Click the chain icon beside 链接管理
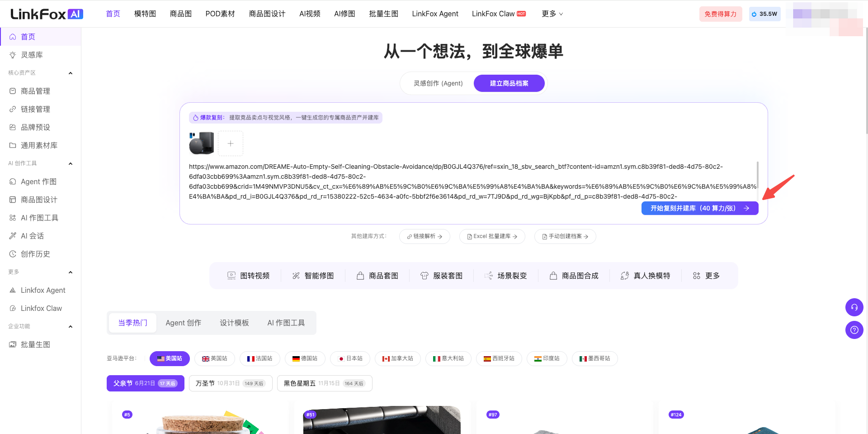The width and height of the screenshot is (868, 434). tap(13, 109)
